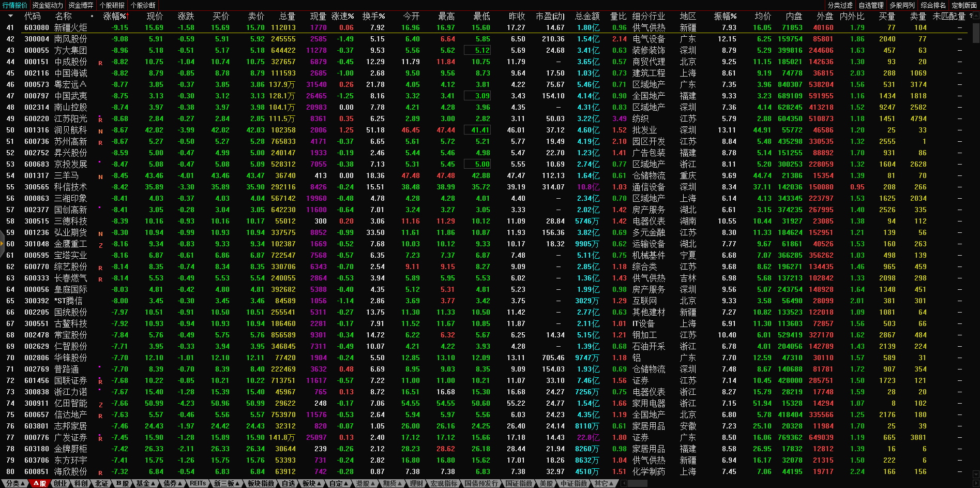Viewport: 980px width, 488px height.
Task: Click the Z marker beside 金鹰重工
Action: pos(100,245)
